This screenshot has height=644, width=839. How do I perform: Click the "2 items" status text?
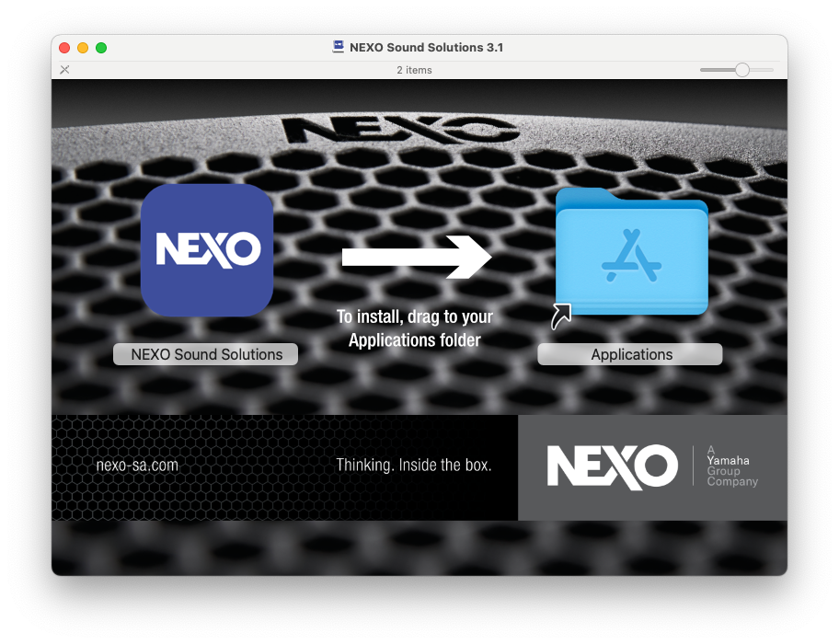[414, 70]
